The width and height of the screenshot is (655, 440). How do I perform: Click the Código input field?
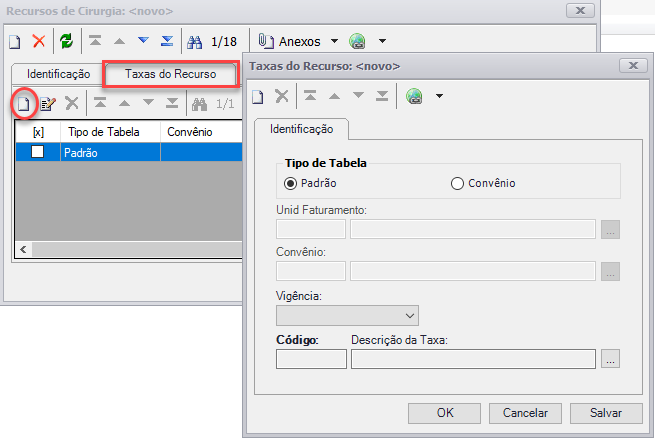[311, 359]
